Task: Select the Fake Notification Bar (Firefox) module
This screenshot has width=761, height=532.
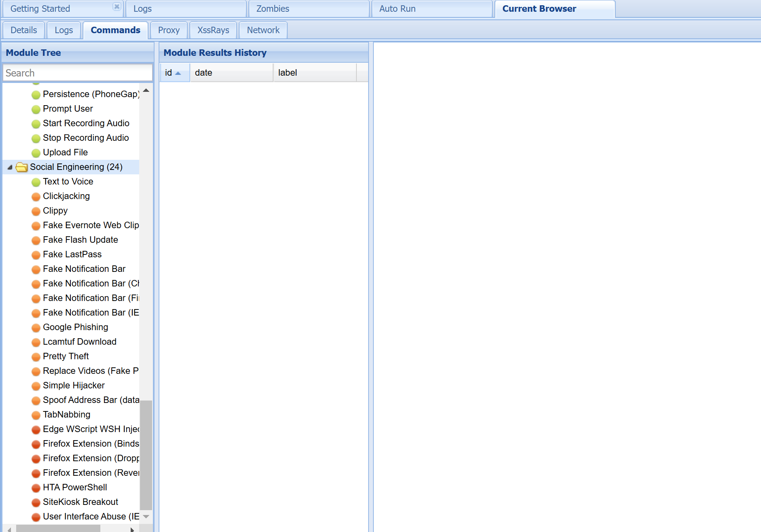Action: tap(91, 298)
